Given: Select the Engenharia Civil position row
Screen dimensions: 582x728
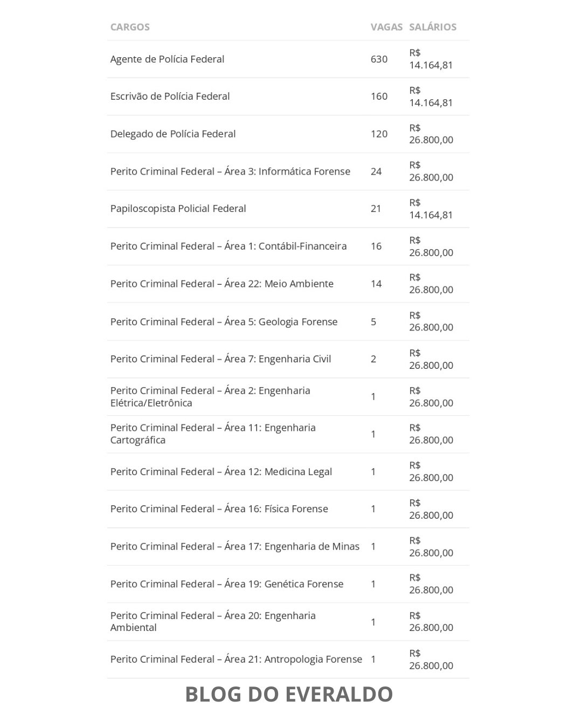Looking at the screenshot, I should (220, 359).
